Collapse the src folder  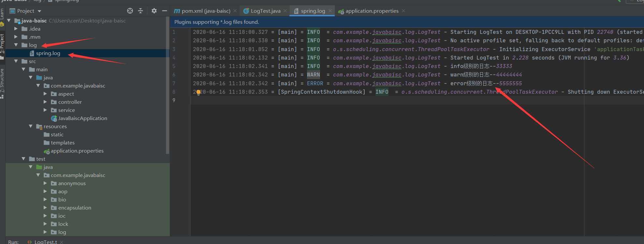click(16, 61)
